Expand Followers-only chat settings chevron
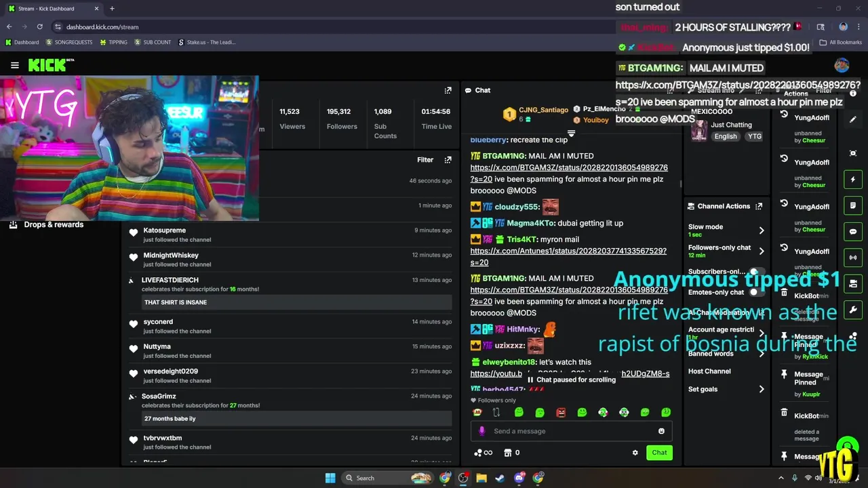The width and height of the screenshot is (868, 488). [762, 251]
